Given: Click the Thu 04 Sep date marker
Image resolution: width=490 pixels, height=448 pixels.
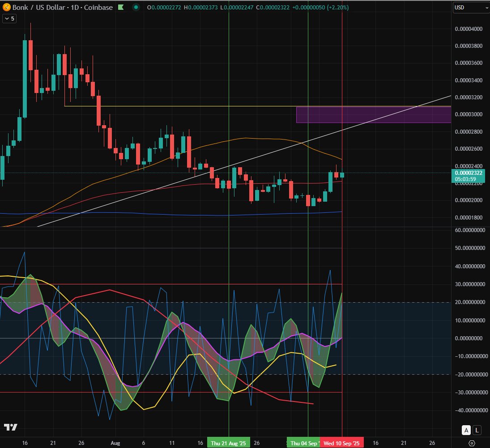Looking at the screenshot, I should [x=303, y=443].
